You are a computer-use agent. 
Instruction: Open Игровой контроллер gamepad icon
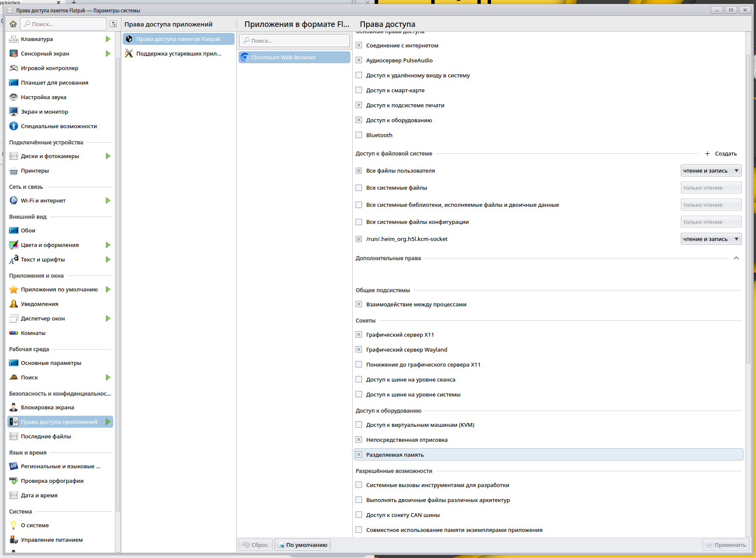click(x=14, y=68)
